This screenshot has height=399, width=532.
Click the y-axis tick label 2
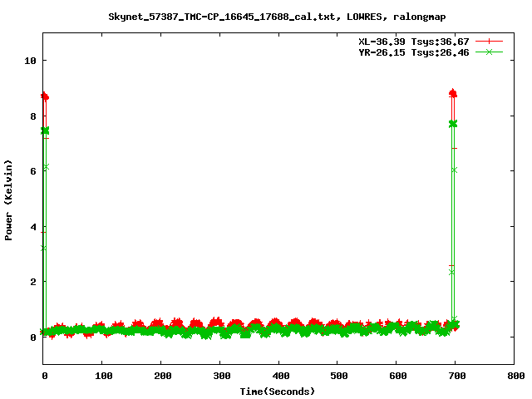click(33, 282)
